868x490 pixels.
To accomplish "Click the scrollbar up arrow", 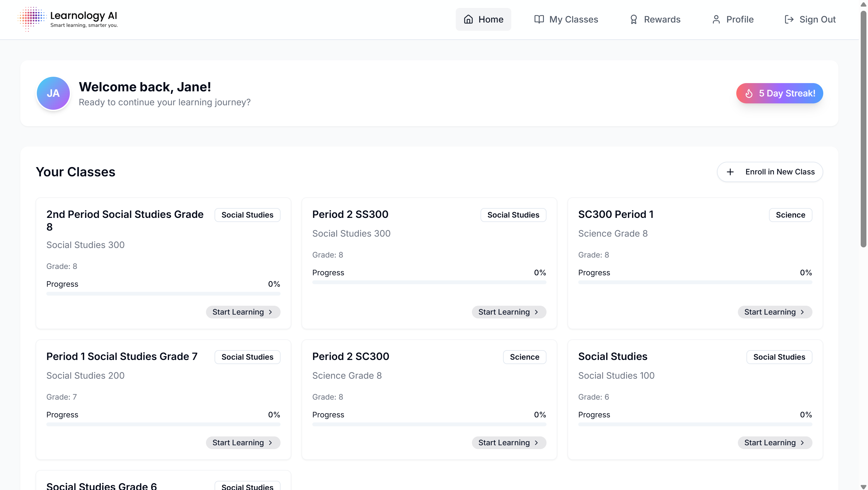I will coord(863,4).
